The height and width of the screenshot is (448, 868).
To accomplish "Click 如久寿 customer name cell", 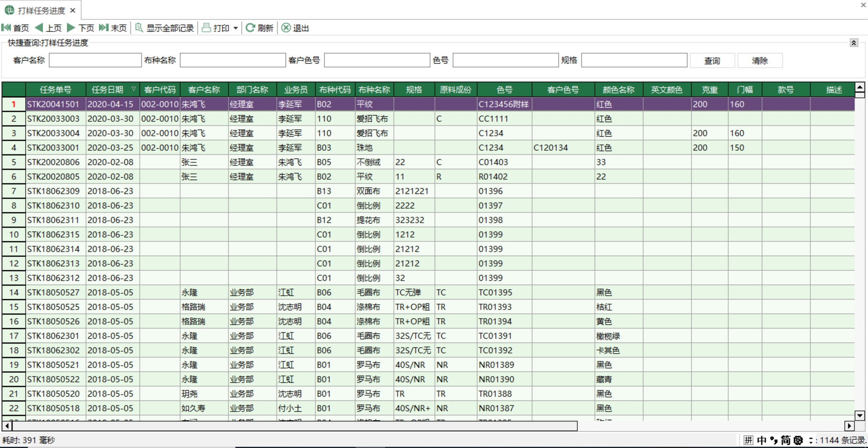I will (204, 408).
